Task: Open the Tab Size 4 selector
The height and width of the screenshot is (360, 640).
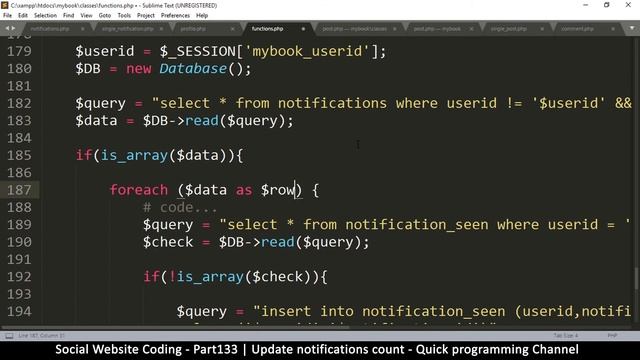Action: 566,336
